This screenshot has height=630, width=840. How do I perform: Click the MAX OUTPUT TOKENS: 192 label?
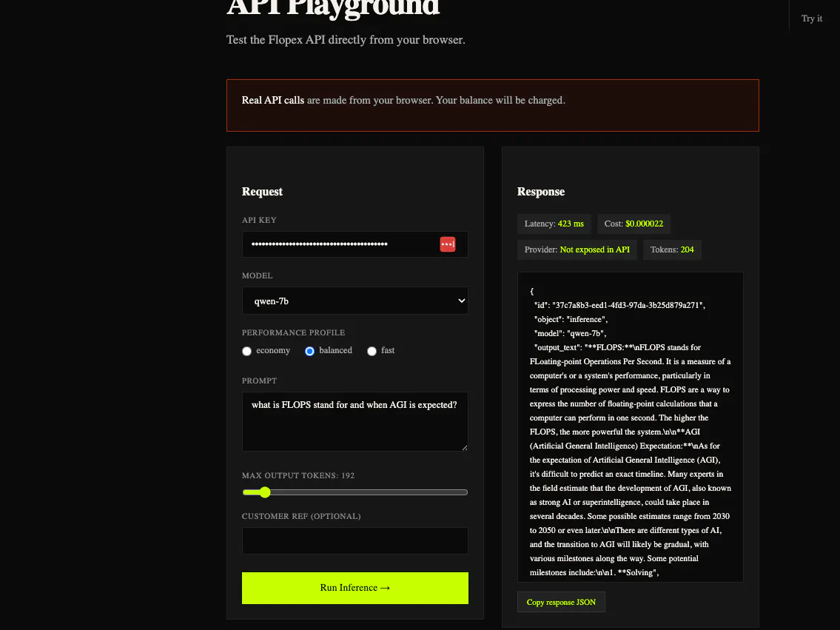[298, 476]
